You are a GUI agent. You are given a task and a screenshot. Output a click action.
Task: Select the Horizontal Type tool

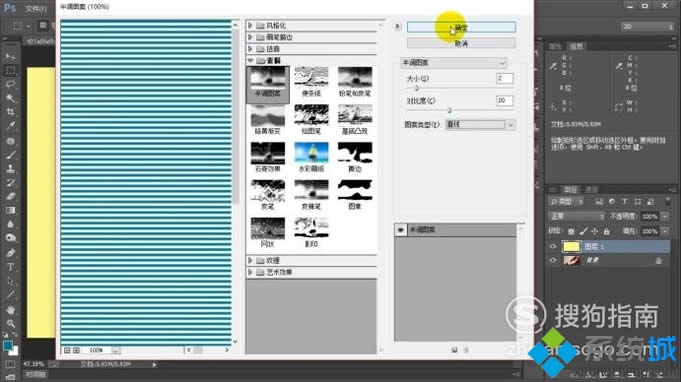(10, 267)
